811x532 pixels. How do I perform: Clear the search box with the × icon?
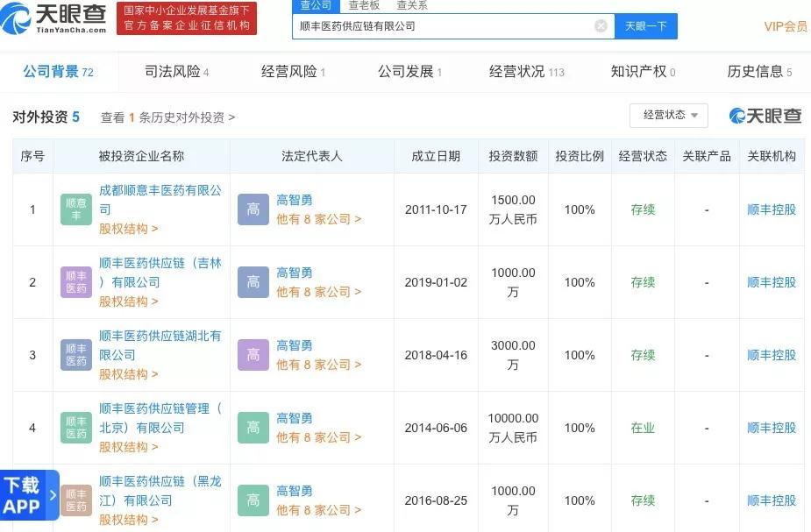(x=601, y=25)
